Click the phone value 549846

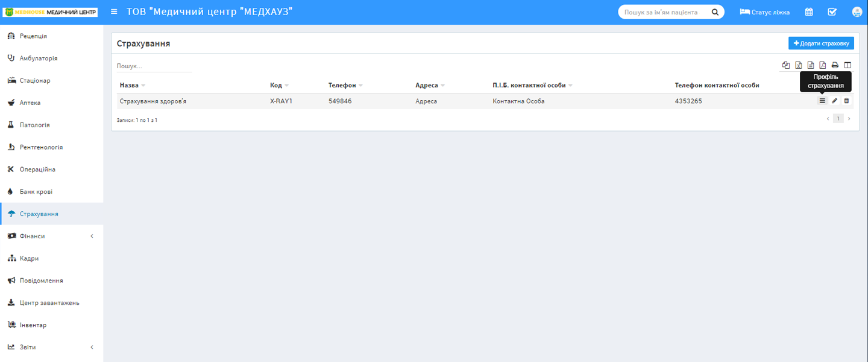pyautogui.click(x=340, y=101)
